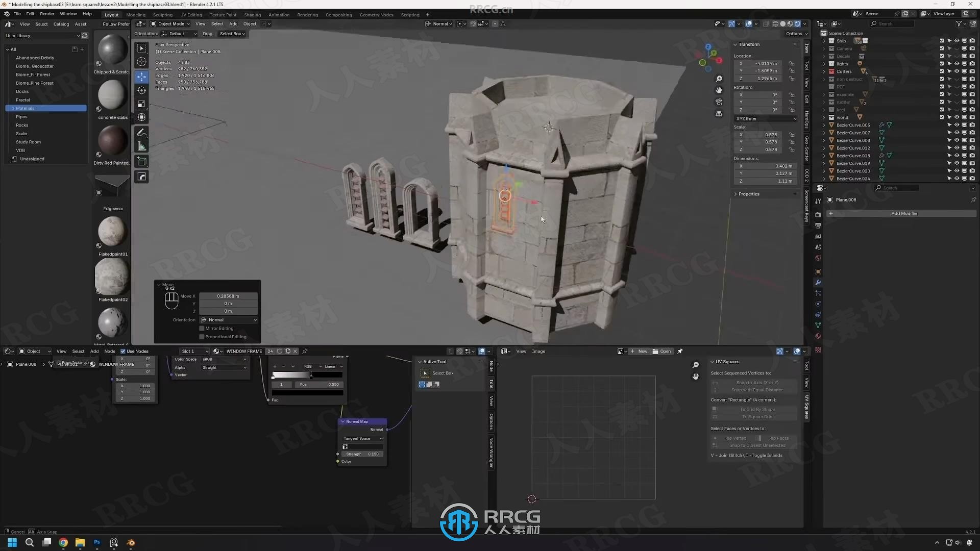
Task: Pin the Plane.008 properties context
Action: pos(973,200)
